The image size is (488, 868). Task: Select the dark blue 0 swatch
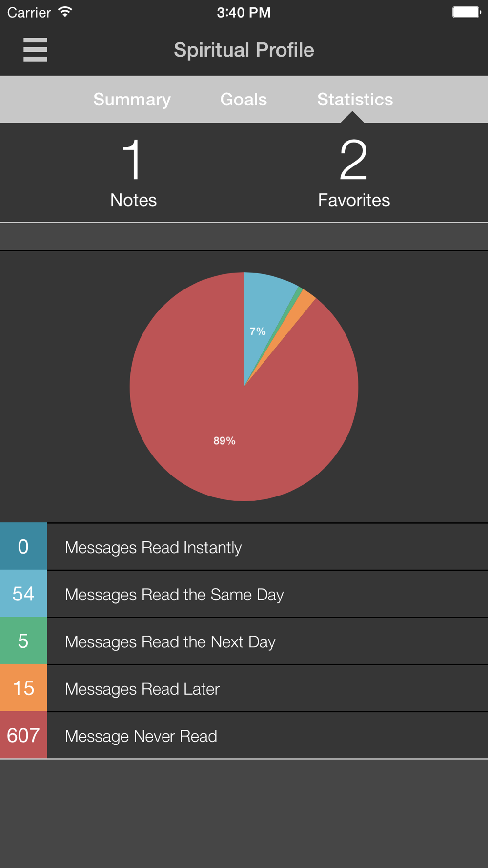point(23,546)
